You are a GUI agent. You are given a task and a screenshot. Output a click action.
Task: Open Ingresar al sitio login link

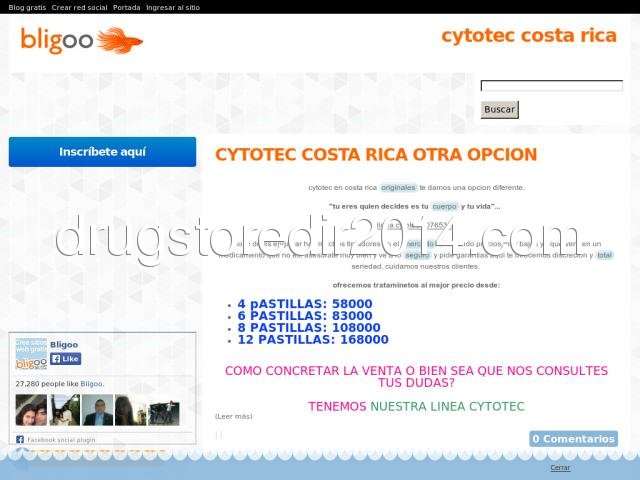(x=173, y=7)
